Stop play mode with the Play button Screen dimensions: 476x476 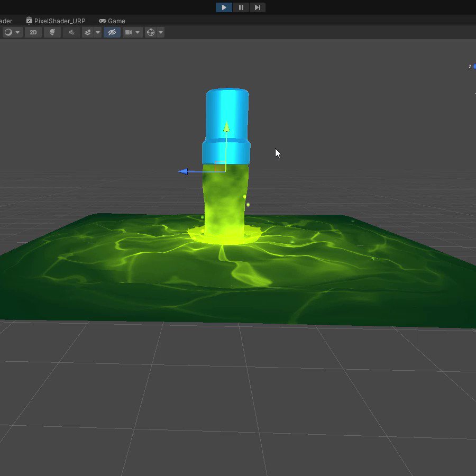(x=223, y=7)
